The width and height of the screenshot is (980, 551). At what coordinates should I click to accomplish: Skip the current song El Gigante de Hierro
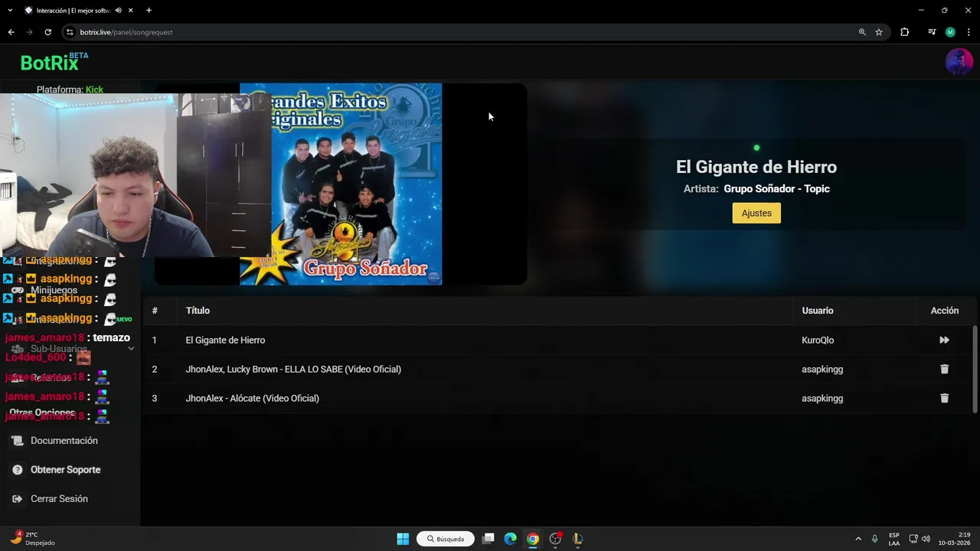(x=944, y=340)
